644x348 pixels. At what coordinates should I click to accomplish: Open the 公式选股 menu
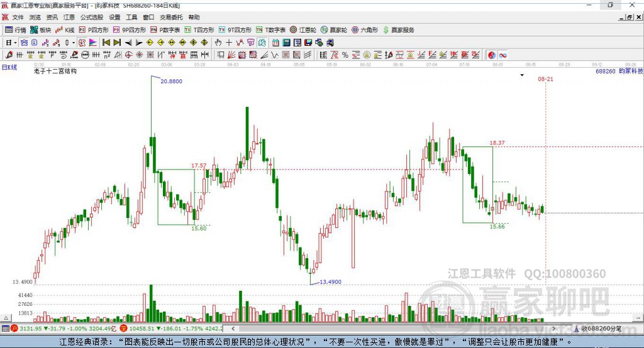(x=92, y=17)
